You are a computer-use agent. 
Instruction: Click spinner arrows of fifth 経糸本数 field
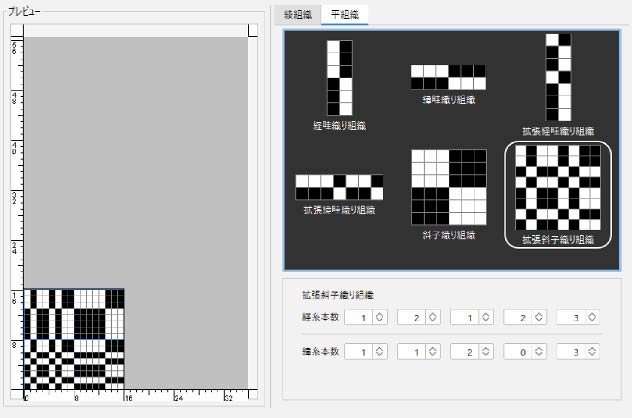point(592,317)
